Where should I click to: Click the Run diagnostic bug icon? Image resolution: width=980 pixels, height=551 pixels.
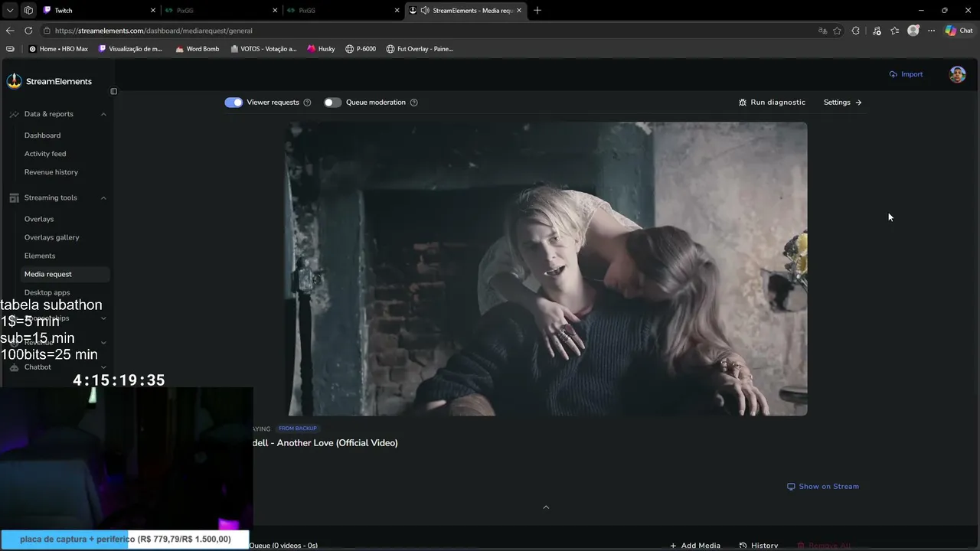pyautogui.click(x=742, y=103)
